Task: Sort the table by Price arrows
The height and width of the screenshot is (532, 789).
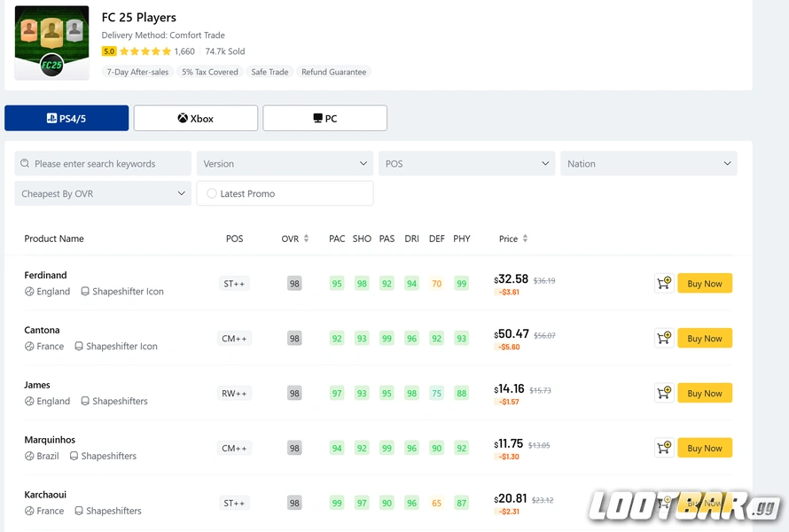Action: click(526, 239)
